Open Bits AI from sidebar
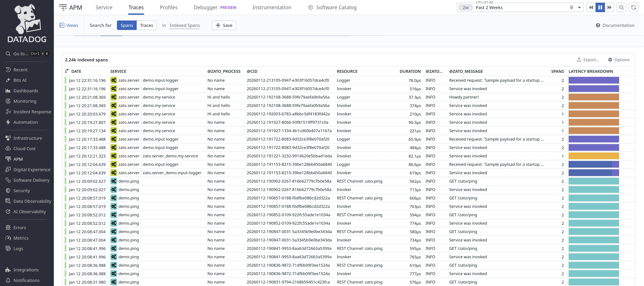 [x=20, y=80]
